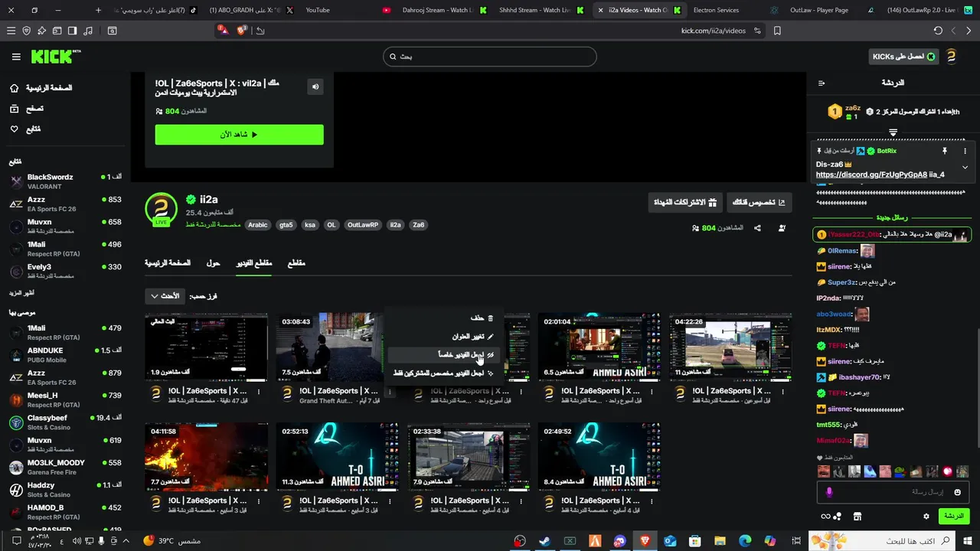Viewport: 980px width, 551px height.
Task: Focus the Kick search field
Action: coord(490,57)
